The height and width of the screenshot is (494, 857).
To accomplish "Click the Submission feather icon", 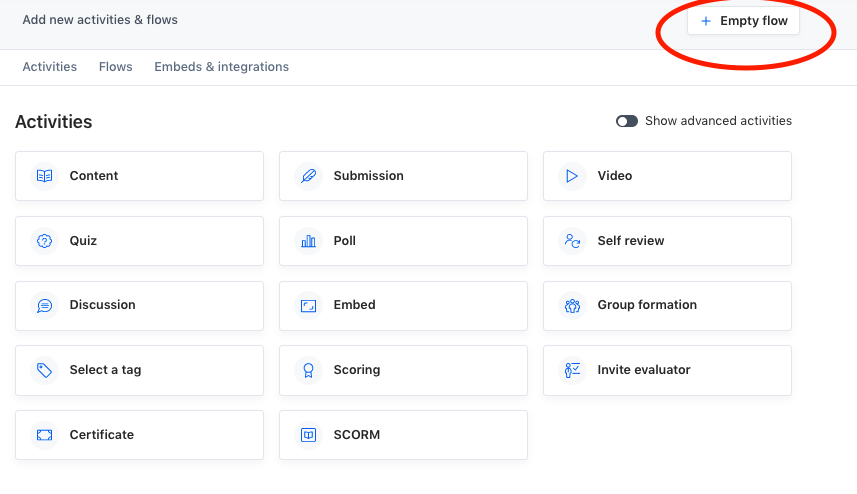I will [308, 176].
